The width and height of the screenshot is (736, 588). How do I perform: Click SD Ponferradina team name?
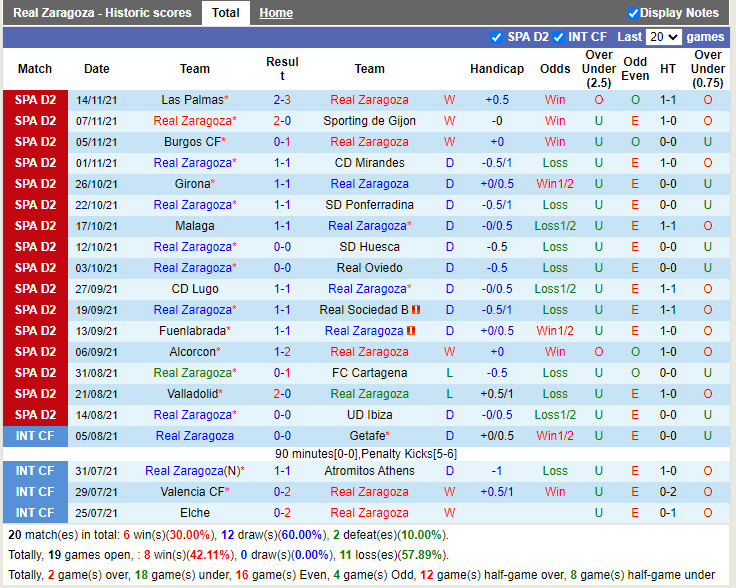pyautogui.click(x=369, y=205)
